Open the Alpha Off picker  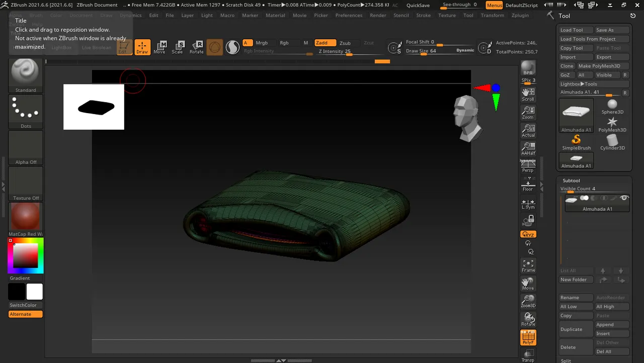[x=26, y=148]
